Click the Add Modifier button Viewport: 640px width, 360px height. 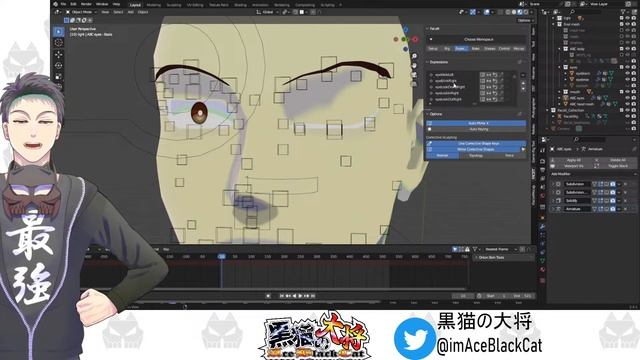[593, 174]
